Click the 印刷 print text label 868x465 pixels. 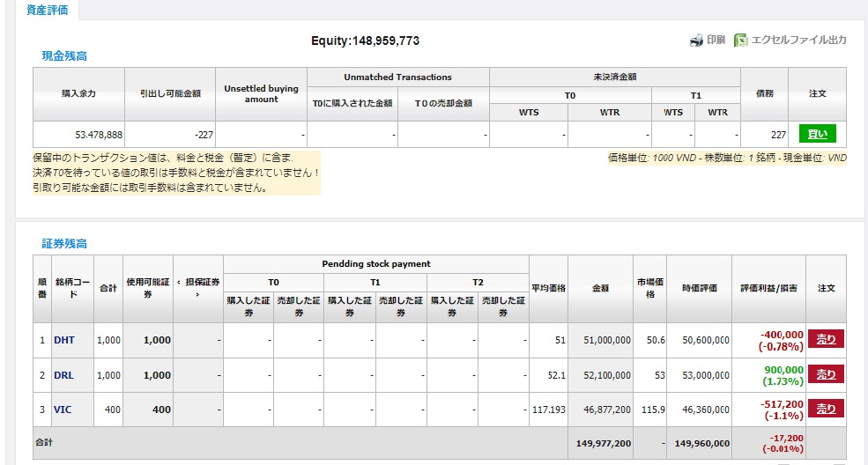pos(716,41)
